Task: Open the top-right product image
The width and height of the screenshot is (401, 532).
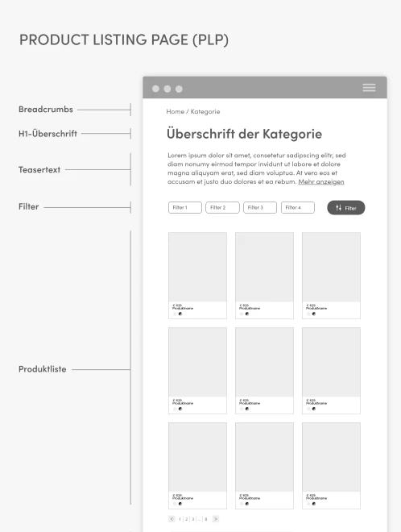Action: [x=331, y=267]
